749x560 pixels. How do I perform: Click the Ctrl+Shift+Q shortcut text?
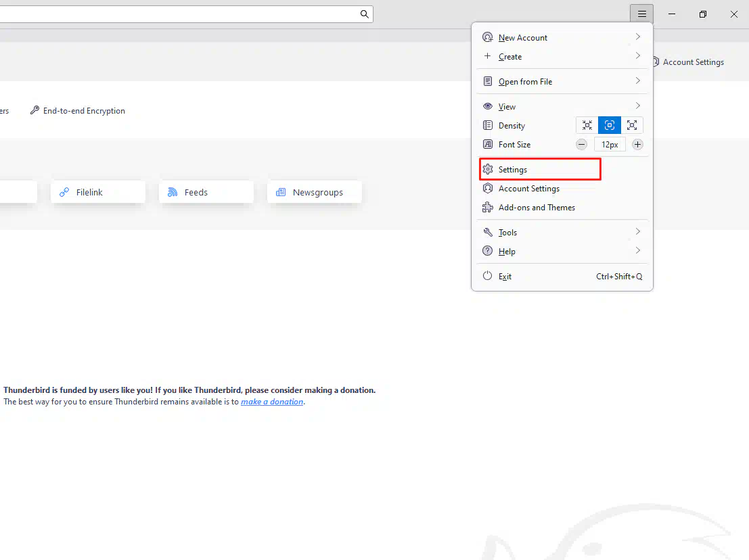(619, 276)
